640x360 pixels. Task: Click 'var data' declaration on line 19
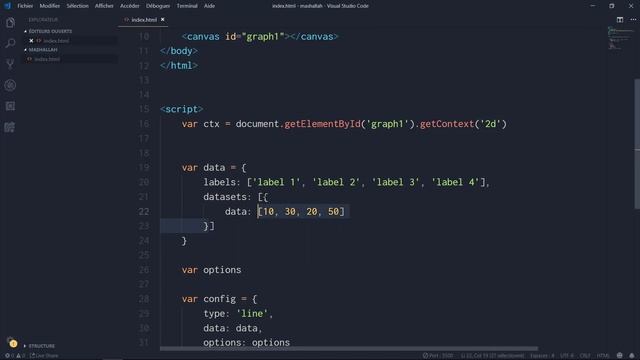[x=203, y=168]
